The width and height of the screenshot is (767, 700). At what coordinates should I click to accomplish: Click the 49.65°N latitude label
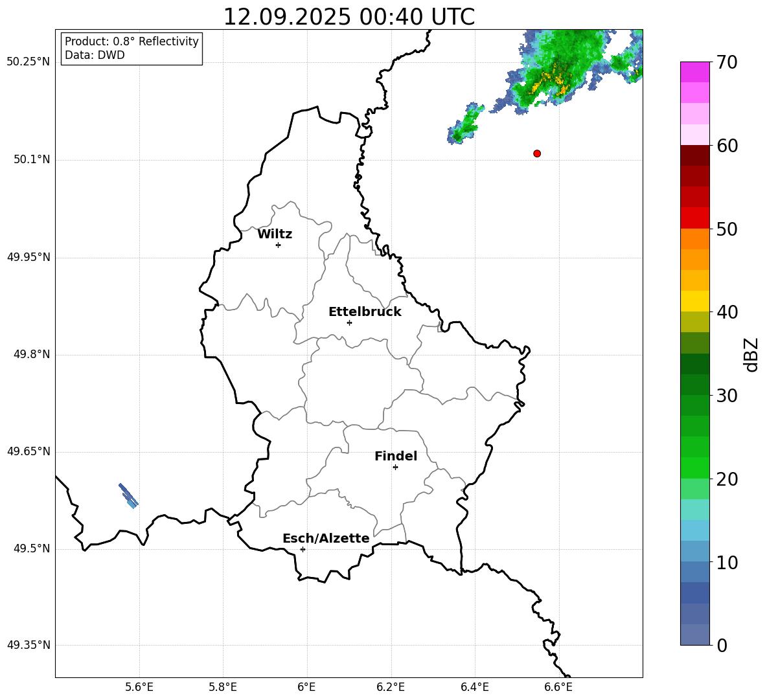pyautogui.click(x=29, y=451)
